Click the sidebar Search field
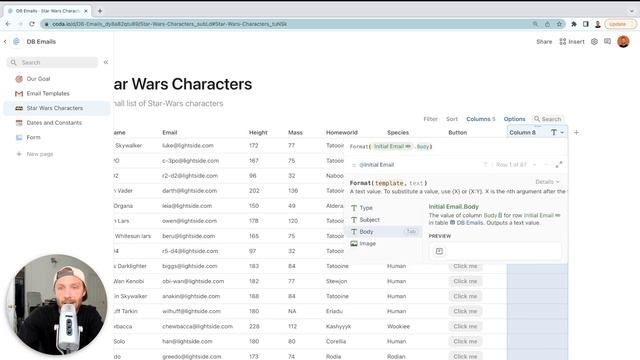Viewport: 640px width, 360px height. point(53,62)
